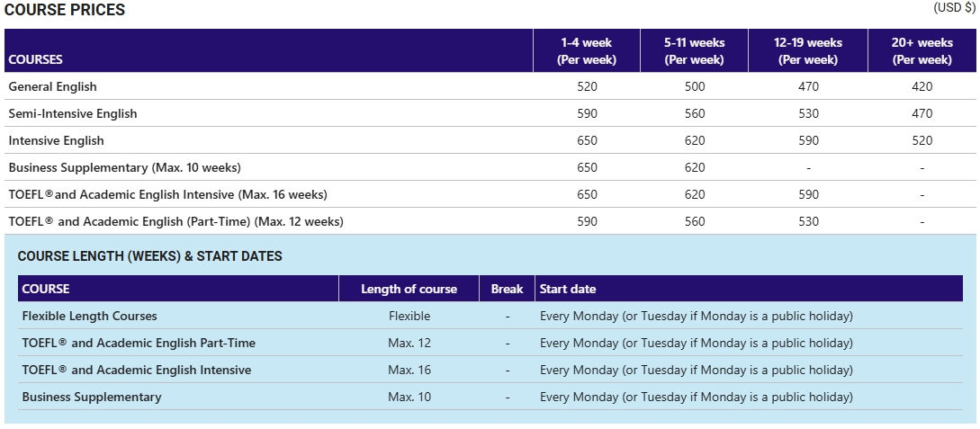Image resolution: width=980 pixels, height=429 pixels.
Task: Click the Start date column header
Action: 567,290
